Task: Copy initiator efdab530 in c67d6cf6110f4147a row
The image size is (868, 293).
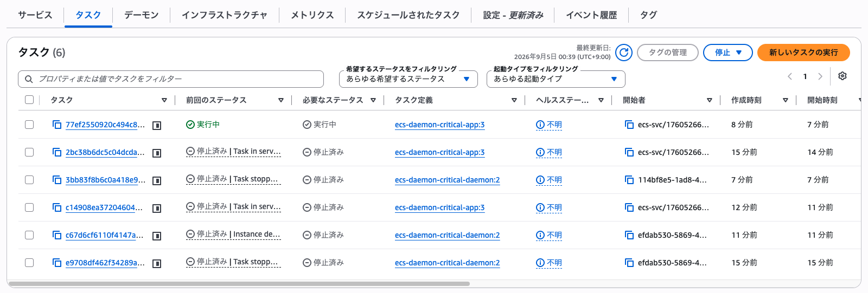Action: (x=629, y=235)
